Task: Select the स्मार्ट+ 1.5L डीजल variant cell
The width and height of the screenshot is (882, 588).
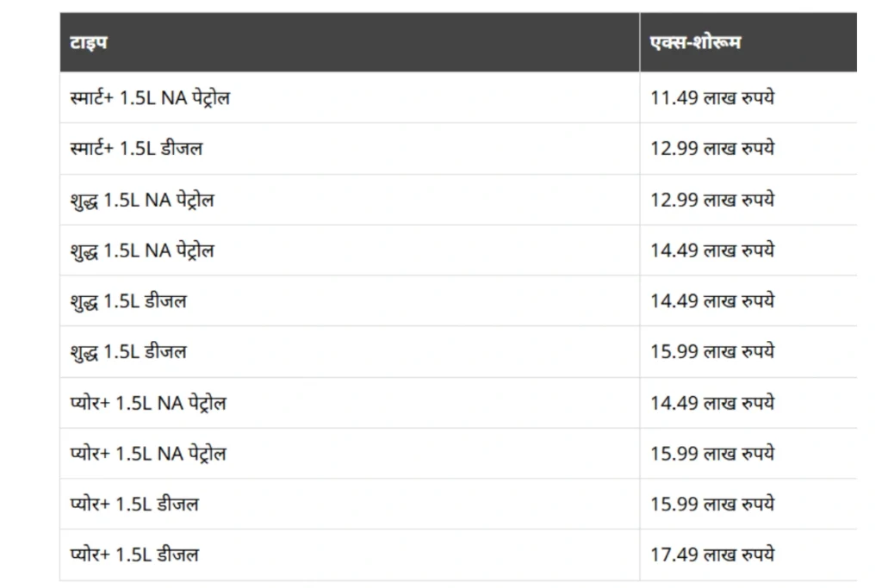Action: tap(136, 149)
